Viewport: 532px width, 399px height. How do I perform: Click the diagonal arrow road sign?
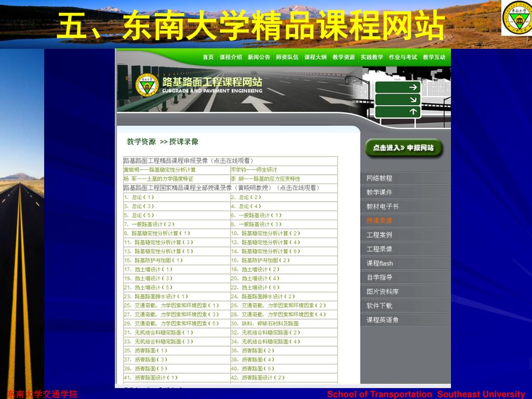click(x=397, y=99)
